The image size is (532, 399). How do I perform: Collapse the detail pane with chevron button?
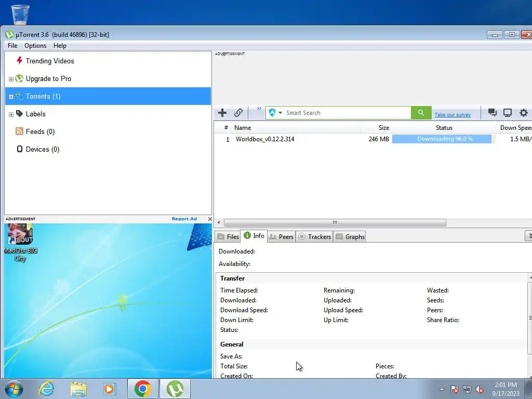[528, 235]
